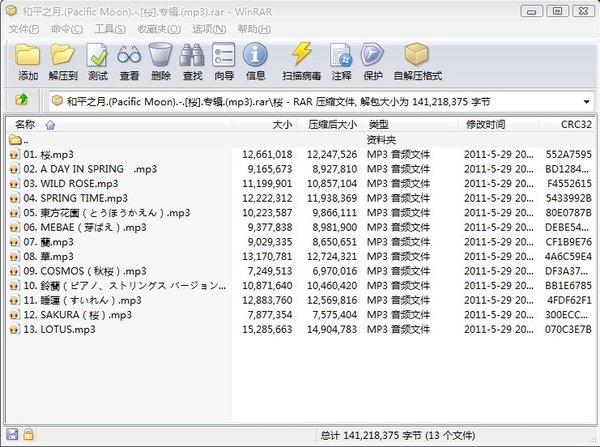Click the Comment (注释) toolbar icon
Screen dimensions: 600x447
click(x=342, y=59)
